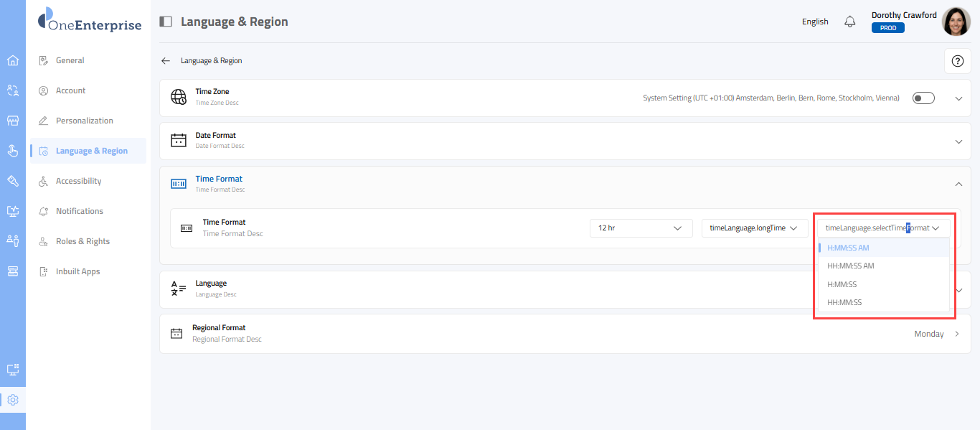
Task: Go to Notifications settings
Action: tap(80, 211)
